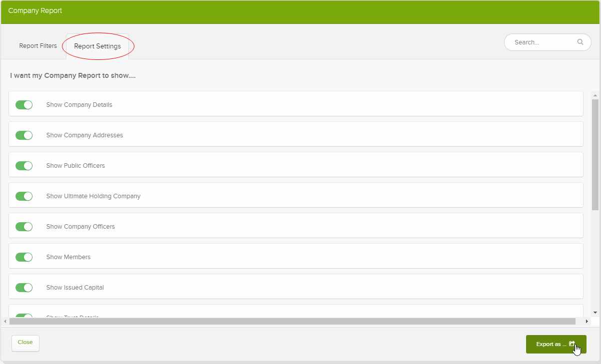601x364 pixels.
Task: Click the Show Issued Capital label
Action: (x=75, y=288)
